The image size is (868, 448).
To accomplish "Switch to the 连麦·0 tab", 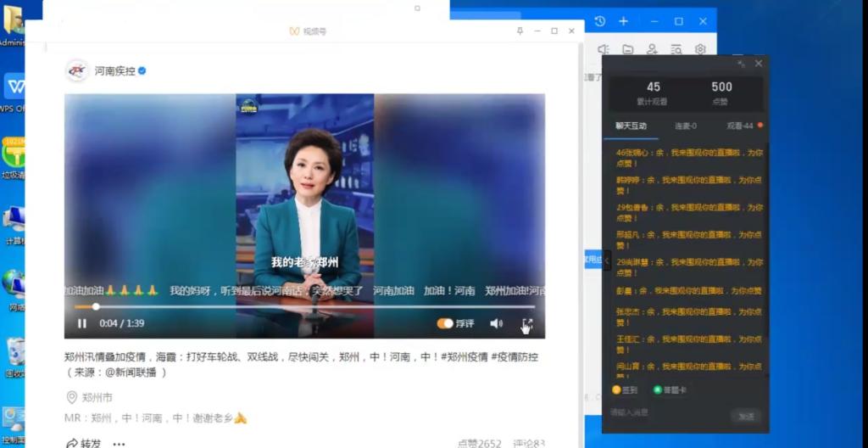I will click(685, 126).
